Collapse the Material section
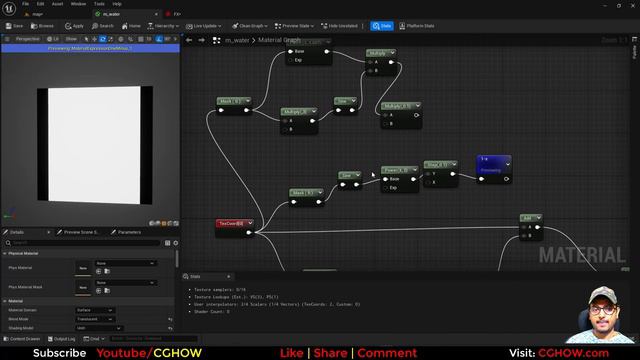 [4, 301]
